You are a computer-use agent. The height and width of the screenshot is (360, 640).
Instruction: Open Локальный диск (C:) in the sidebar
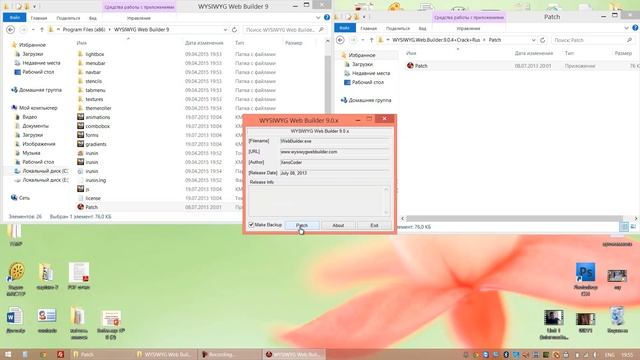[45, 171]
